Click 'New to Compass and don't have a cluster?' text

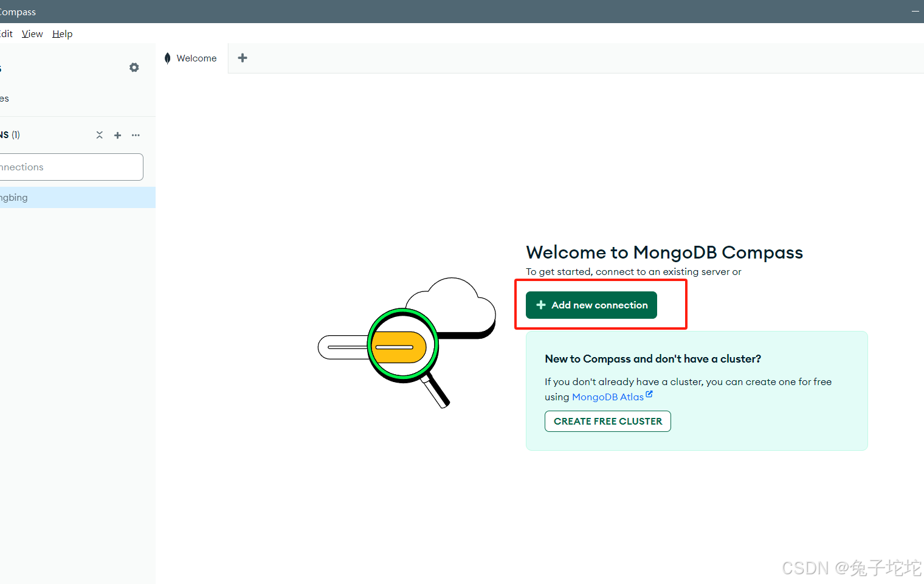[x=653, y=359]
